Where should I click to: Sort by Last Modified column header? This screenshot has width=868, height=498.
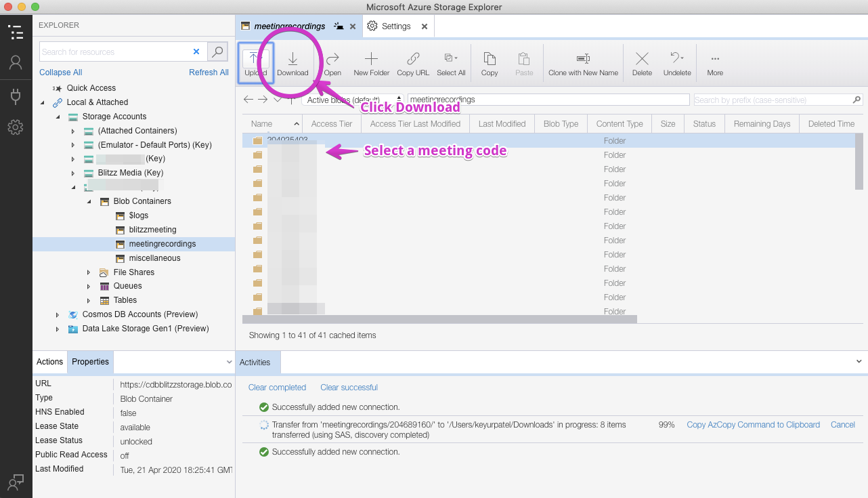tap(502, 124)
